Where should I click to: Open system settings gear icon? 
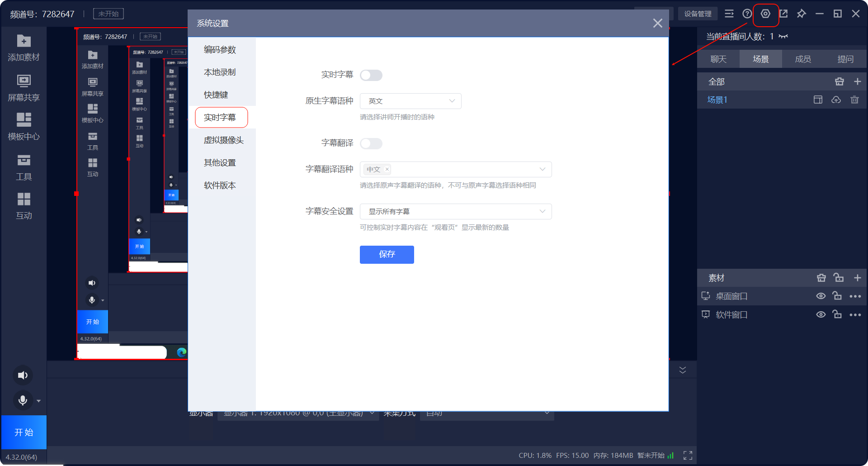(x=765, y=14)
